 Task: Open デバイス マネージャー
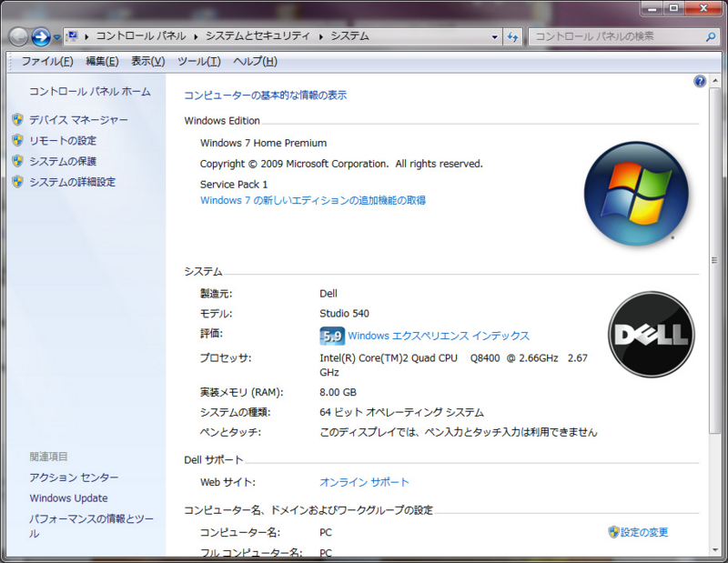click(78, 120)
